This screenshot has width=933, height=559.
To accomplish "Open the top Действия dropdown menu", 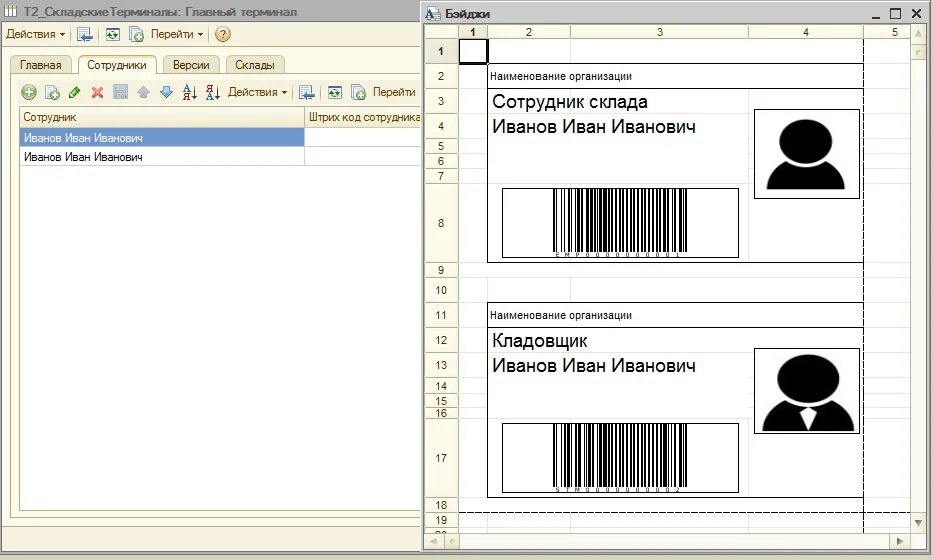I will point(35,35).
